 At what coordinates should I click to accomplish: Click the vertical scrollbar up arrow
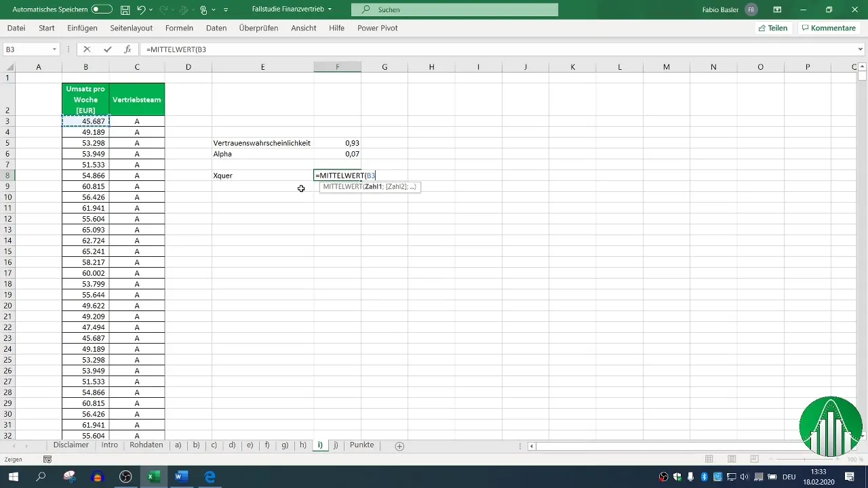(862, 66)
